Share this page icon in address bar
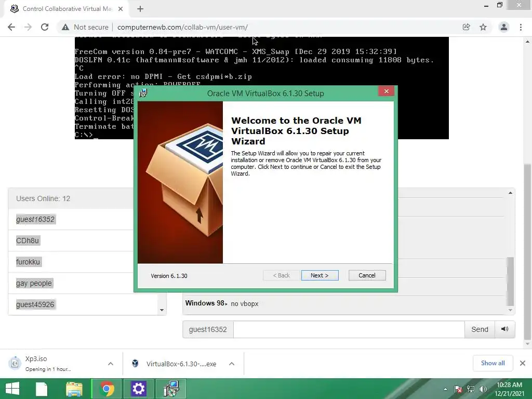 click(x=467, y=27)
